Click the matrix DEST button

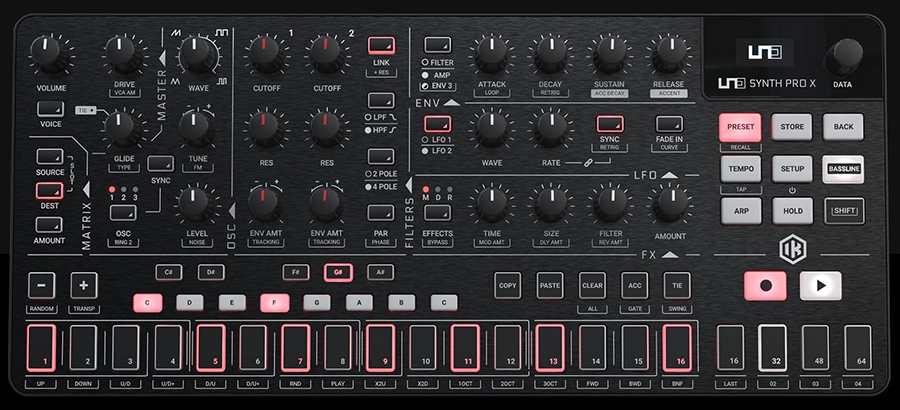tap(49, 191)
